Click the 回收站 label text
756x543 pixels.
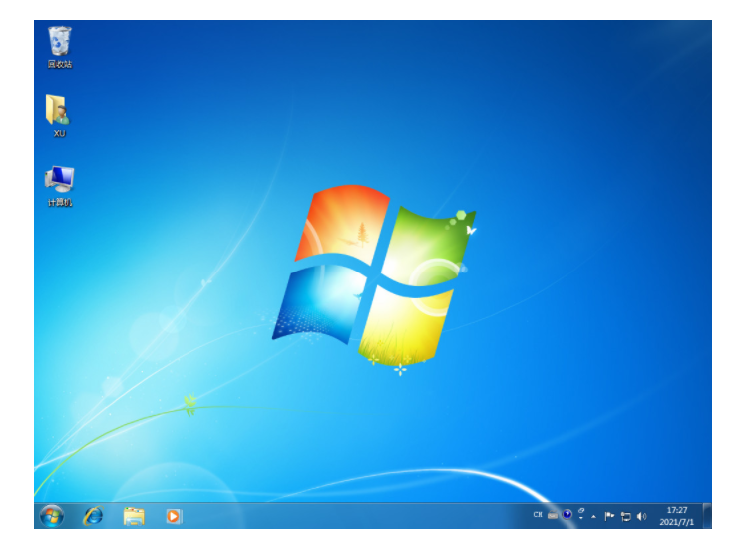[59, 64]
